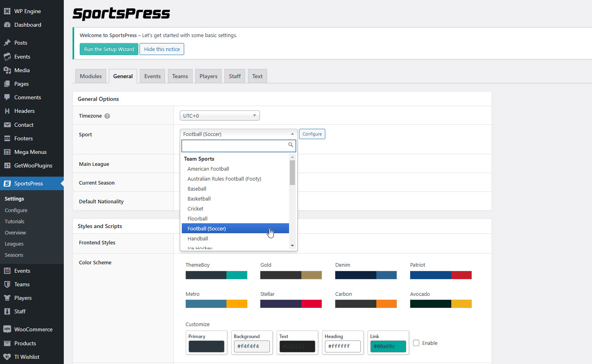The image size is (592, 364).
Task: Open the General settings tab
Action: click(123, 76)
